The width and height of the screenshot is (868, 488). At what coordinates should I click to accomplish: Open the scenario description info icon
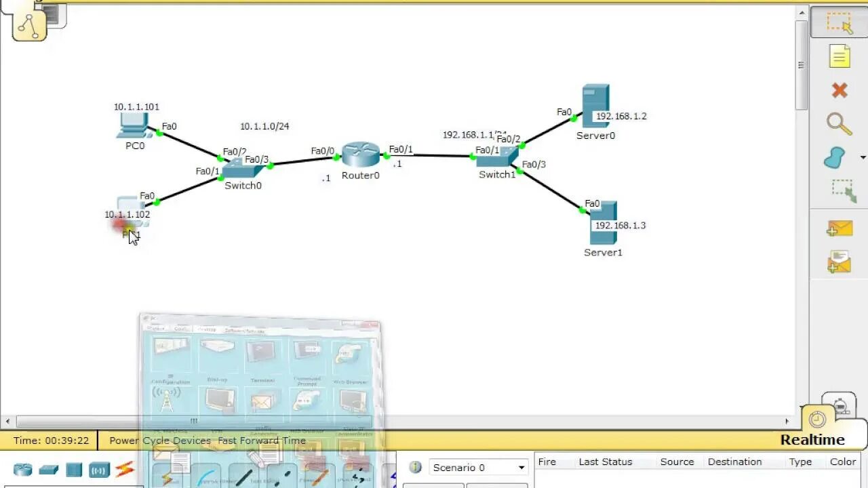[x=416, y=467]
